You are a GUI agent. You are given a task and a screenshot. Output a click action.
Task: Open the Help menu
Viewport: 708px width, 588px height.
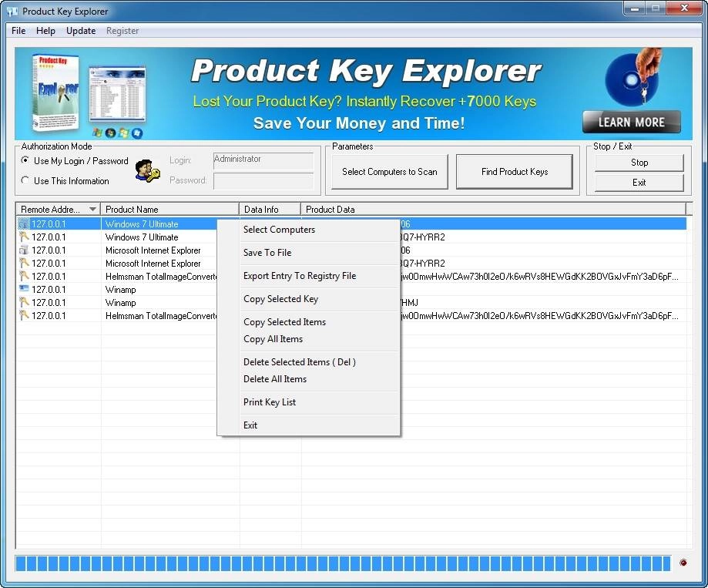(45, 31)
